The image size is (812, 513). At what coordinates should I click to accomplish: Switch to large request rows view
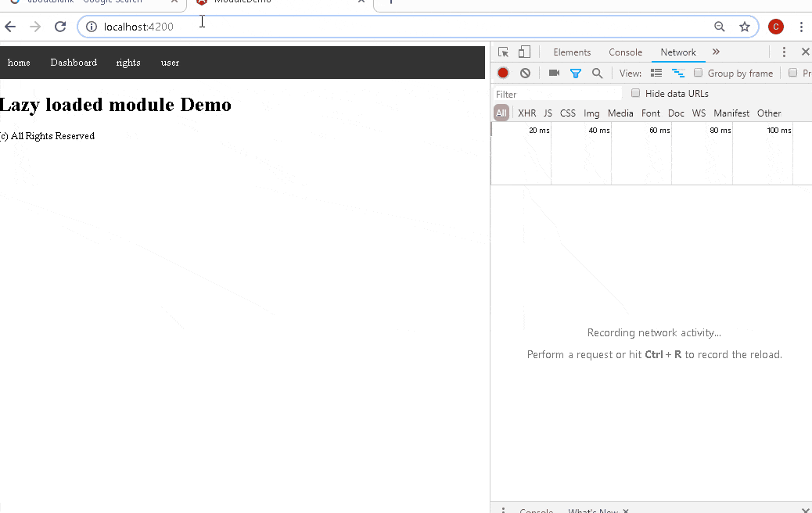click(656, 73)
